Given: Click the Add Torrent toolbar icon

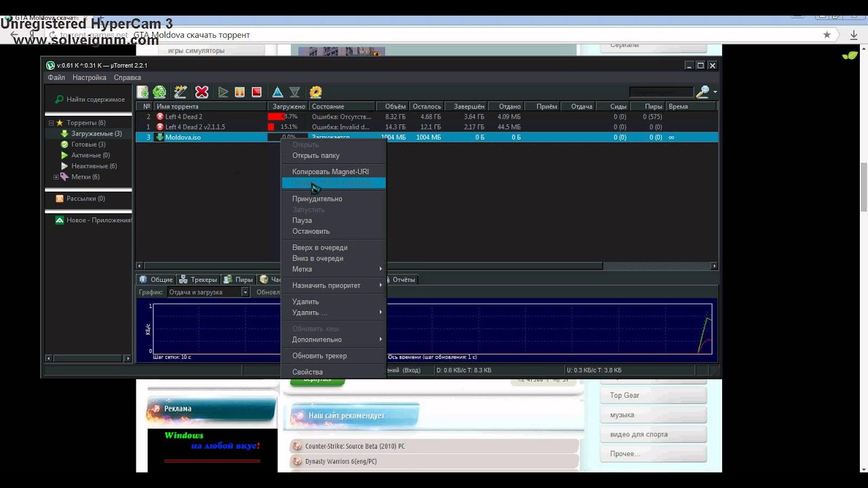Looking at the screenshot, I should coord(142,92).
